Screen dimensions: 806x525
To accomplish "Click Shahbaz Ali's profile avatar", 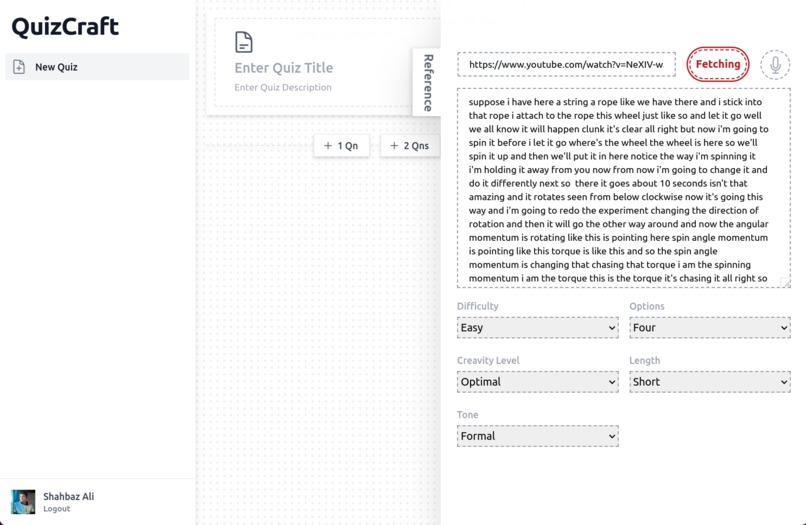I will coord(23,502).
